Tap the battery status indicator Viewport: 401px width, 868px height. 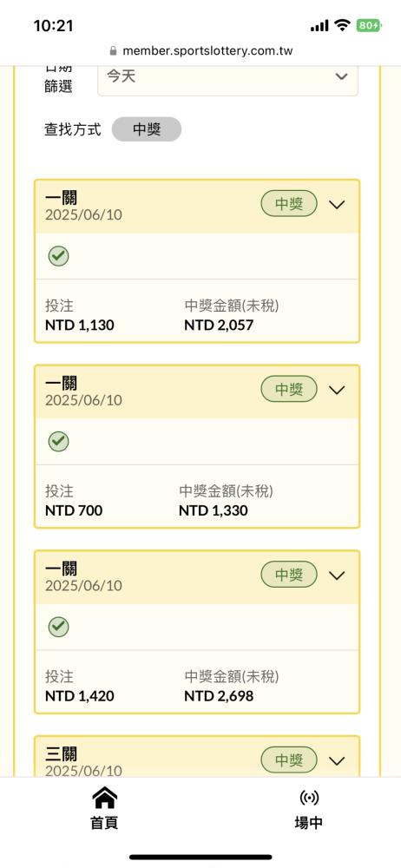[369, 25]
